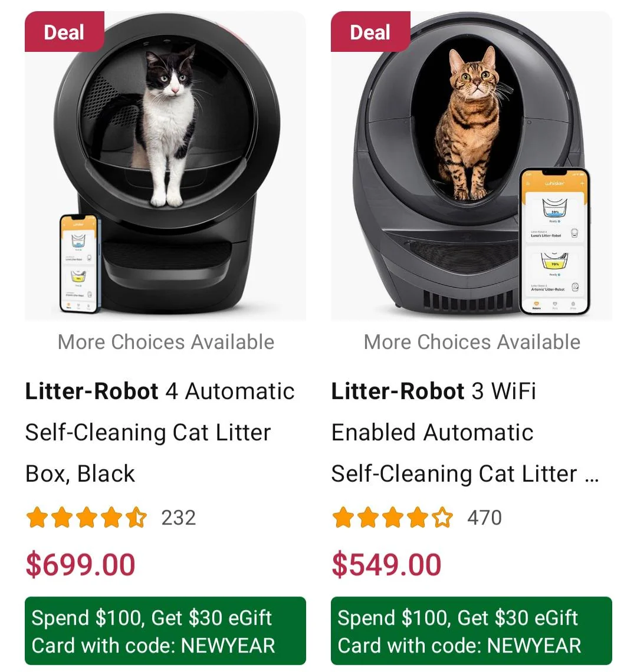This screenshot has width=637, height=672.
Task: Select the star rating for Litter-Robot 3
Action: coord(392,518)
